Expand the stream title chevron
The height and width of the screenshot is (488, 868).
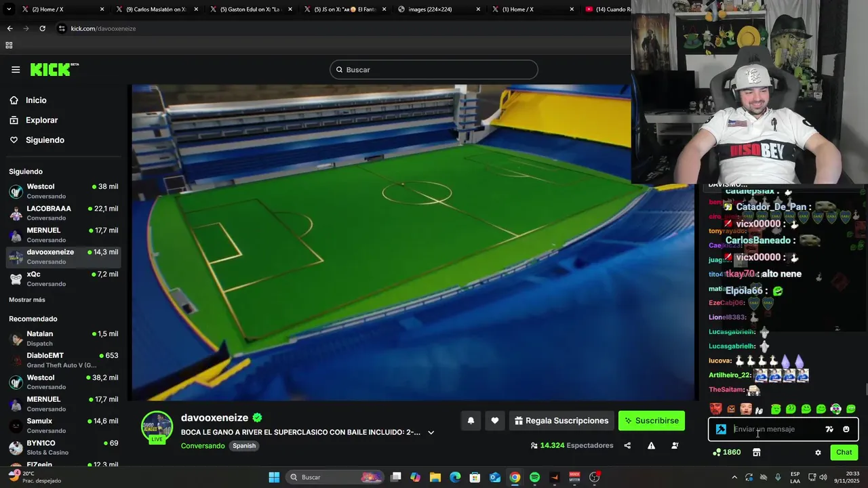[431, 432]
